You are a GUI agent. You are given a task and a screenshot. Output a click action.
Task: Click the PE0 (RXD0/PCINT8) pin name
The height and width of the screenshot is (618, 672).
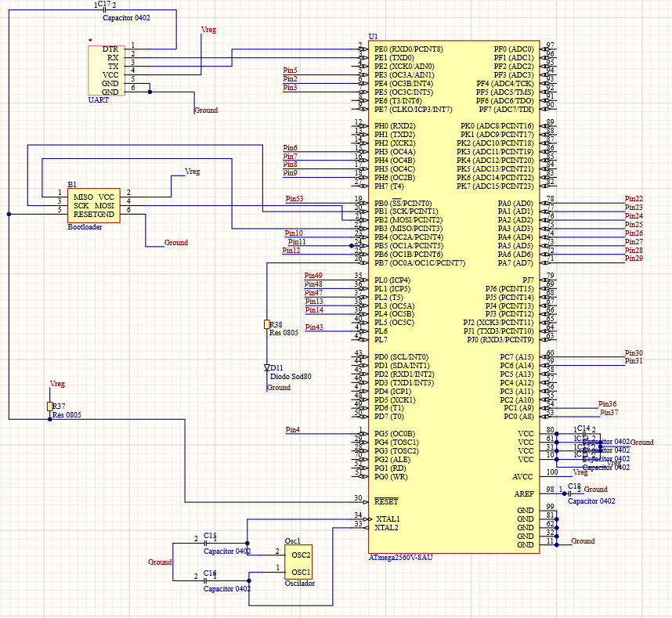(x=408, y=49)
